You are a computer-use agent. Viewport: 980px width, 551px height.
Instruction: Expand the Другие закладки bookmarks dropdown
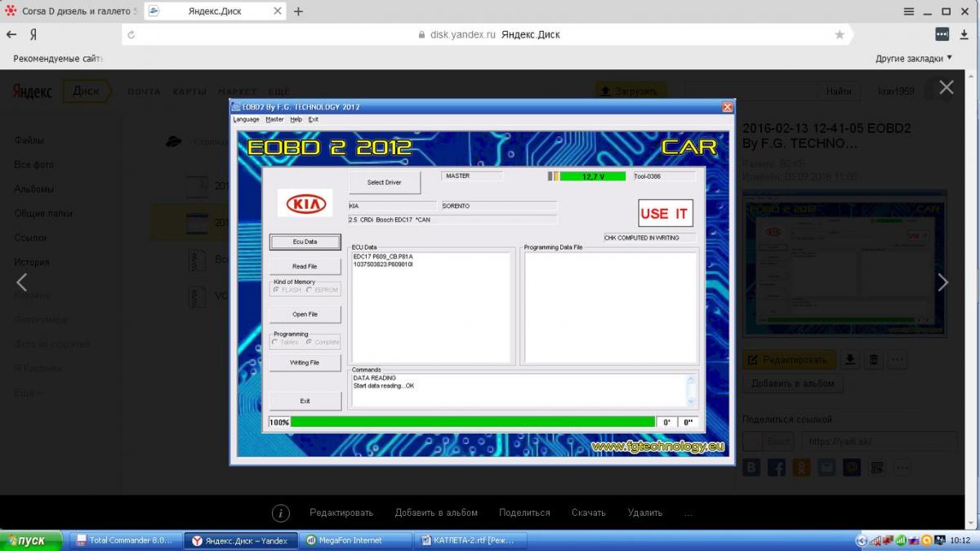pyautogui.click(x=914, y=59)
